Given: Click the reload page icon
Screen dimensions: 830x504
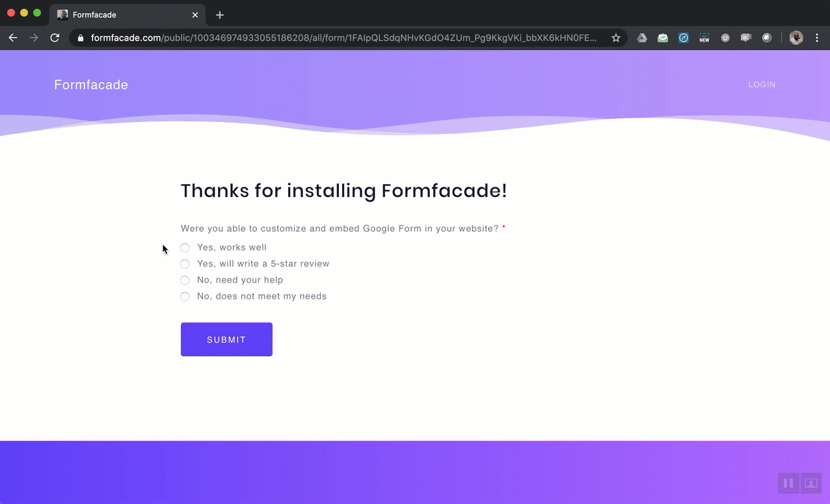Looking at the screenshot, I should click(55, 38).
